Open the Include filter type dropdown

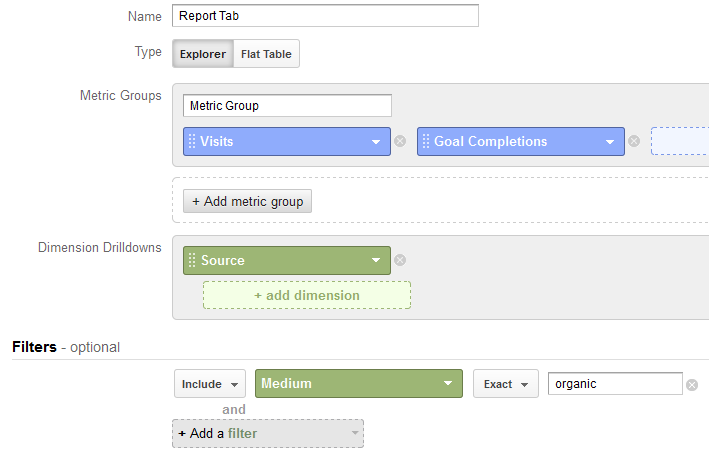coord(210,384)
